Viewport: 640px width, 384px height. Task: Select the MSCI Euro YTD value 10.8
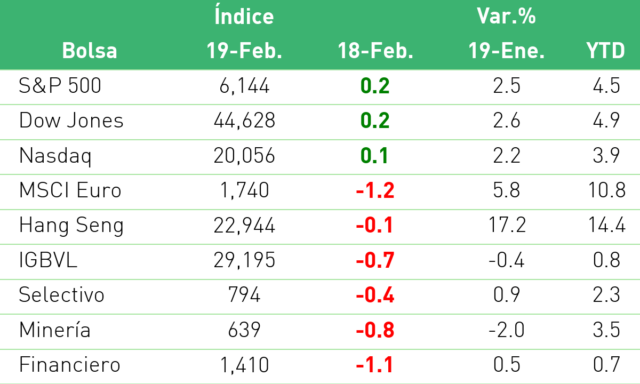[607, 190]
